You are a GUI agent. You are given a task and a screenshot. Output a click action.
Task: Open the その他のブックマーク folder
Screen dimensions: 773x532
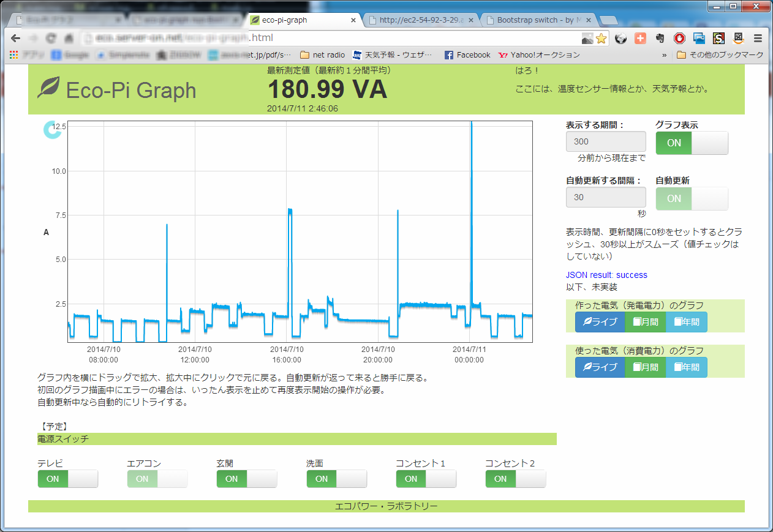[720, 55]
